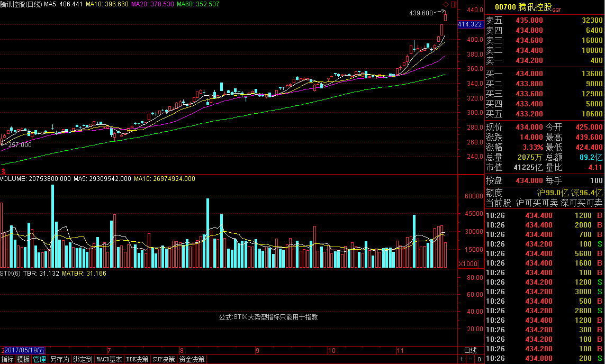
Task: Click the red diamond icon above the chart
Action: point(446,5)
